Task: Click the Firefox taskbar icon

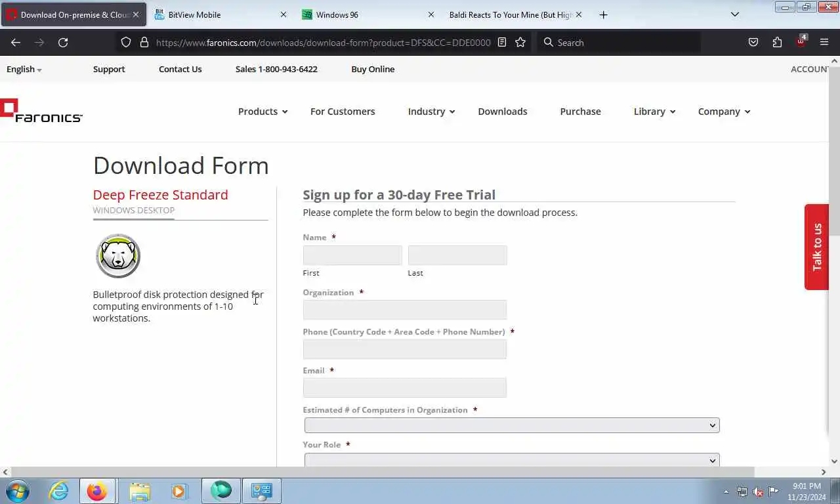Action: point(97,491)
